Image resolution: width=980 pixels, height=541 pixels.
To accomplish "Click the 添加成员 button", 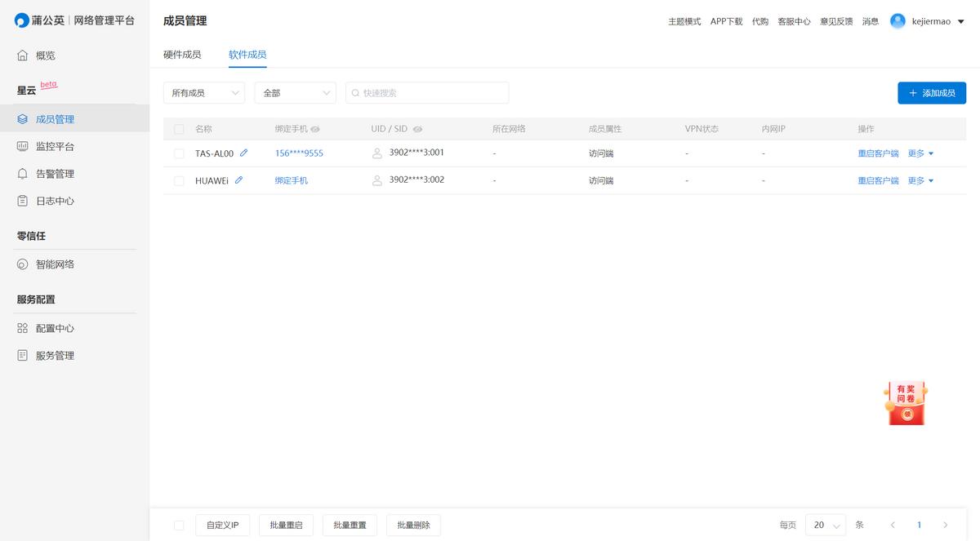I will point(931,93).
